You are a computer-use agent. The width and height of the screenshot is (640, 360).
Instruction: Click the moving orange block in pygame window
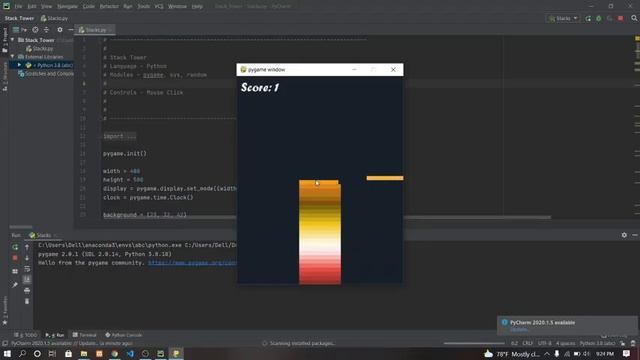(385, 178)
